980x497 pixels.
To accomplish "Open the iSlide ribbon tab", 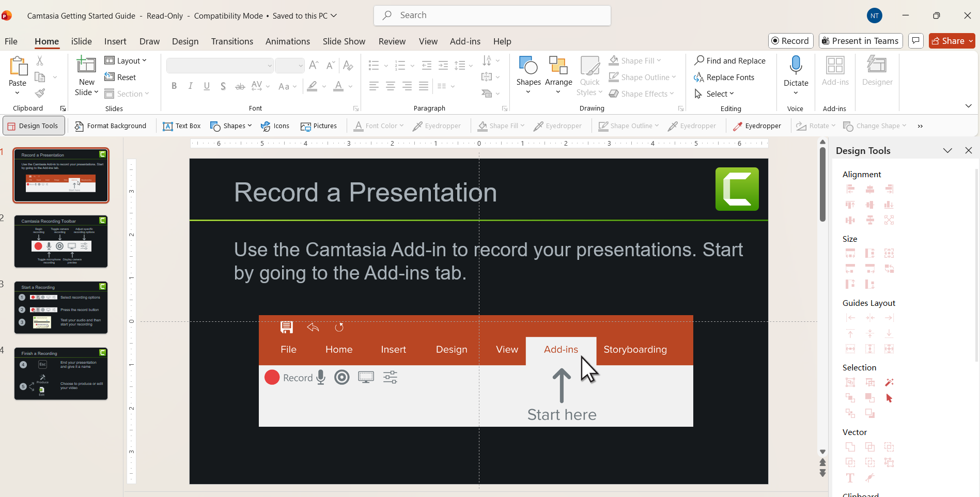I will coord(82,41).
